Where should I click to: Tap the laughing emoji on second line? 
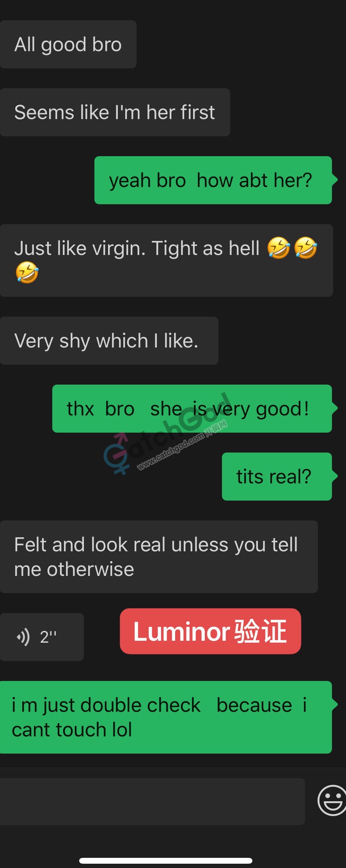pyautogui.click(x=27, y=273)
